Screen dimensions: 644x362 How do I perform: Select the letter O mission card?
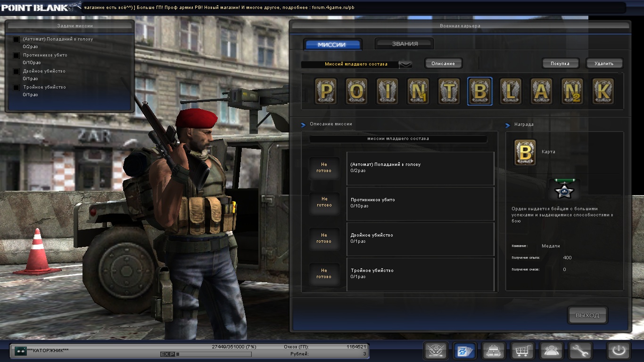pyautogui.click(x=357, y=91)
